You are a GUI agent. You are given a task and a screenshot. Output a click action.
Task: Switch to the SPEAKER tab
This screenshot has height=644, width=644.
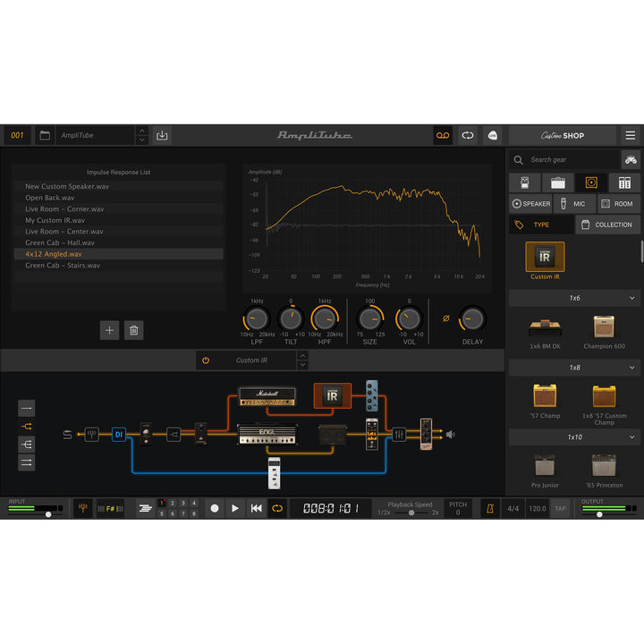click(x=530, y=204)
